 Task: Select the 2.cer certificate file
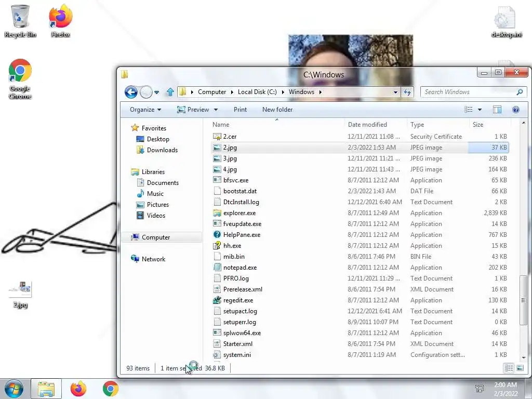click(x=360, y=137)
